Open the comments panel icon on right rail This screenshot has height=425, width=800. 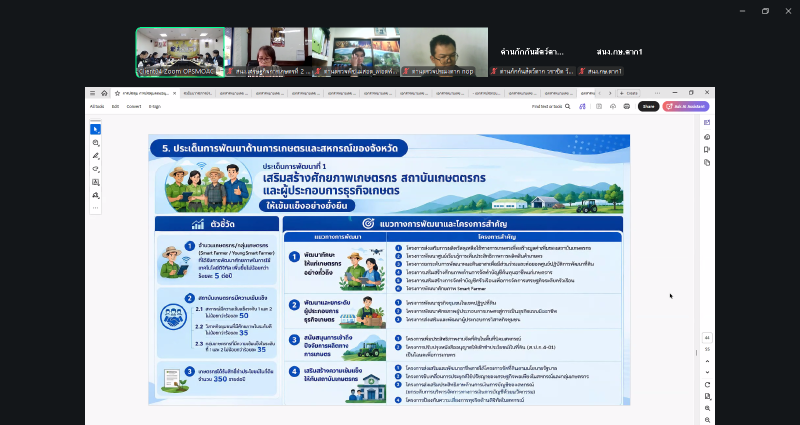[x=707, y=137]
